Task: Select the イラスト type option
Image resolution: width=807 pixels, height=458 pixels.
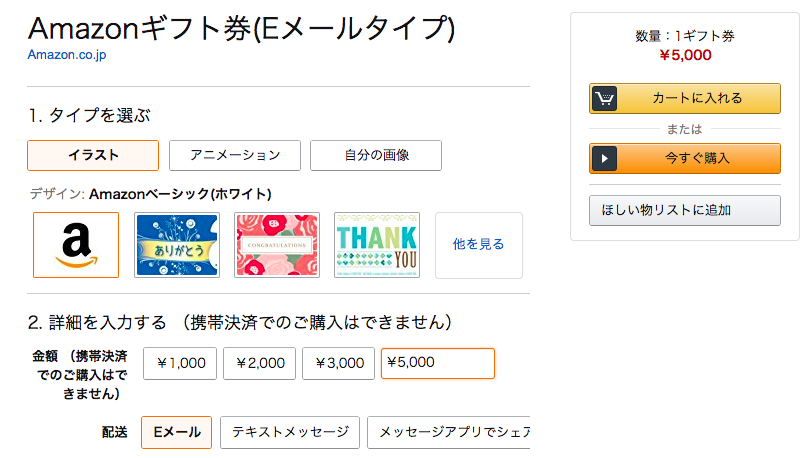Action: point(93,155)
